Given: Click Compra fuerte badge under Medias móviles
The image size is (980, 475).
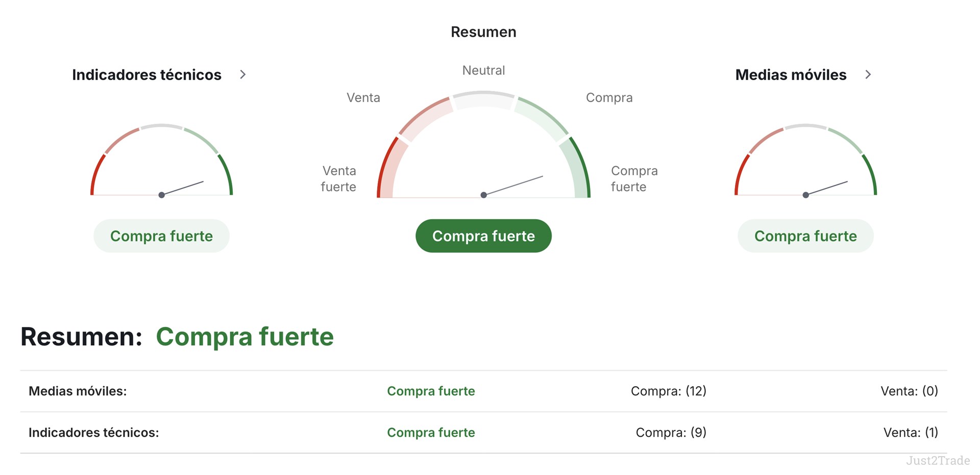Looking at the screenshot, I should tap(805, 236).
